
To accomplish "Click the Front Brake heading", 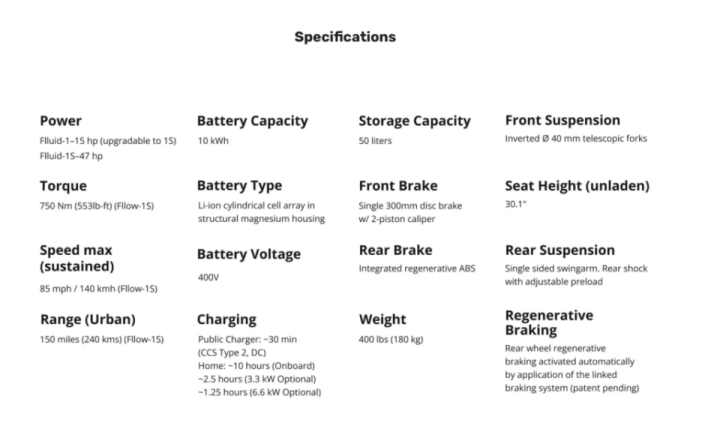I will coord(398,186).
